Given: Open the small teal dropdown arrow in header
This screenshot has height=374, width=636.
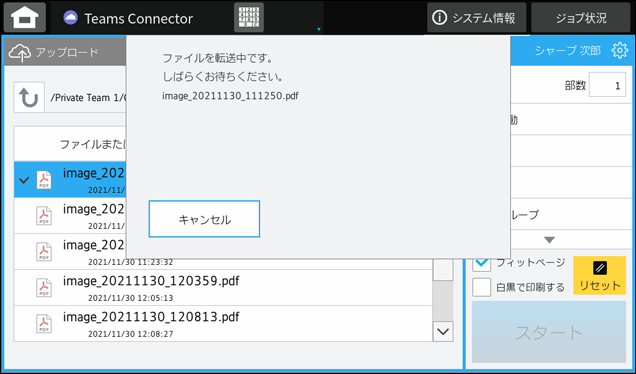Looking at the screenshot, I should tap(318, 29).
